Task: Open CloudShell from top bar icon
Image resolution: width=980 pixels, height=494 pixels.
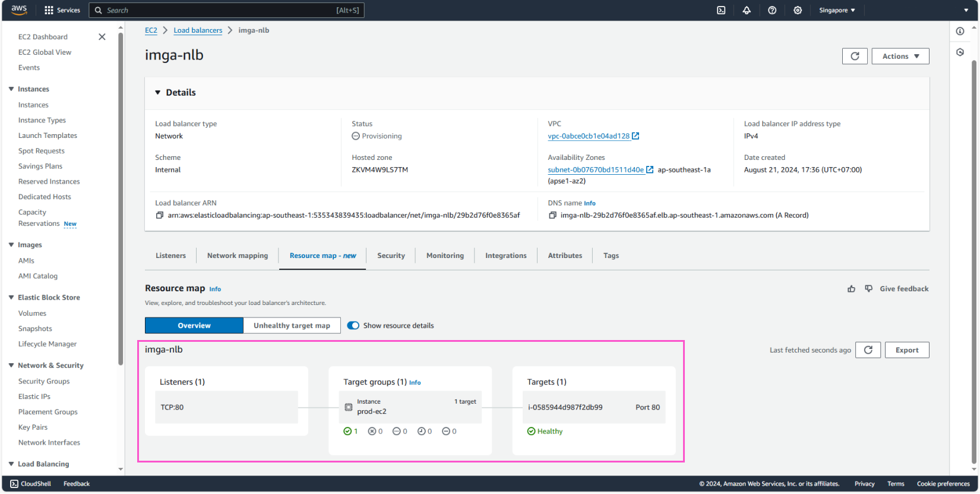Action: [x=721, y=10]
